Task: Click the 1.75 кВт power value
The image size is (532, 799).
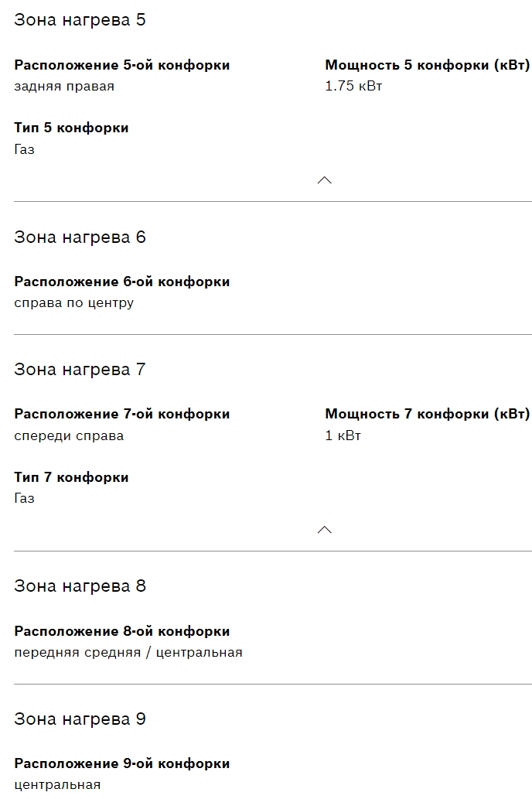Action: tap(353, 87)
